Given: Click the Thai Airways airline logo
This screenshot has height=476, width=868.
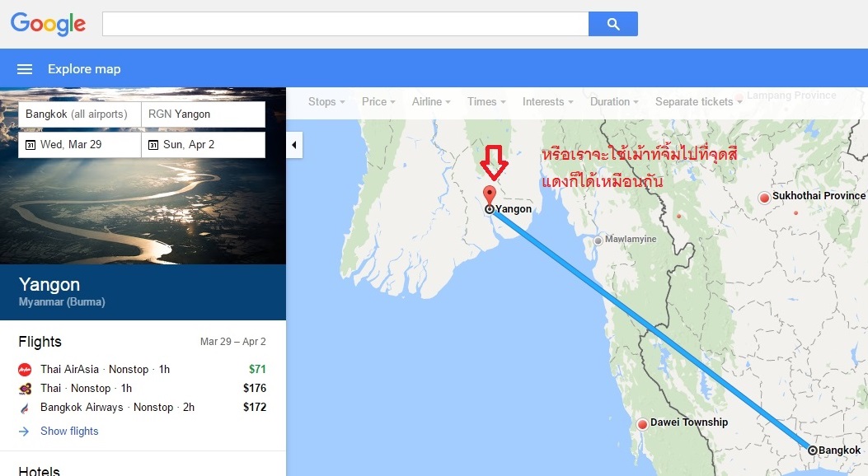Looking at the screenshot, I should click(x=25, y=389).
